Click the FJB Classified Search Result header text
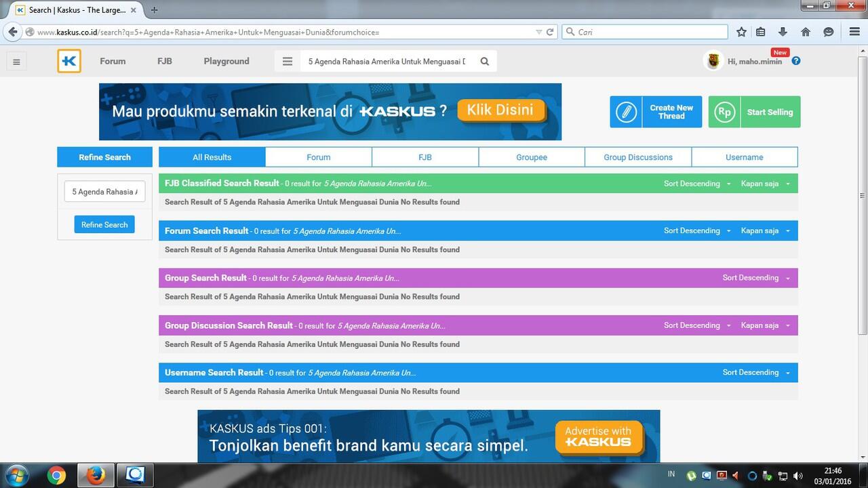Viewport: 868px width, 488px height. click(x=222, y=183)
